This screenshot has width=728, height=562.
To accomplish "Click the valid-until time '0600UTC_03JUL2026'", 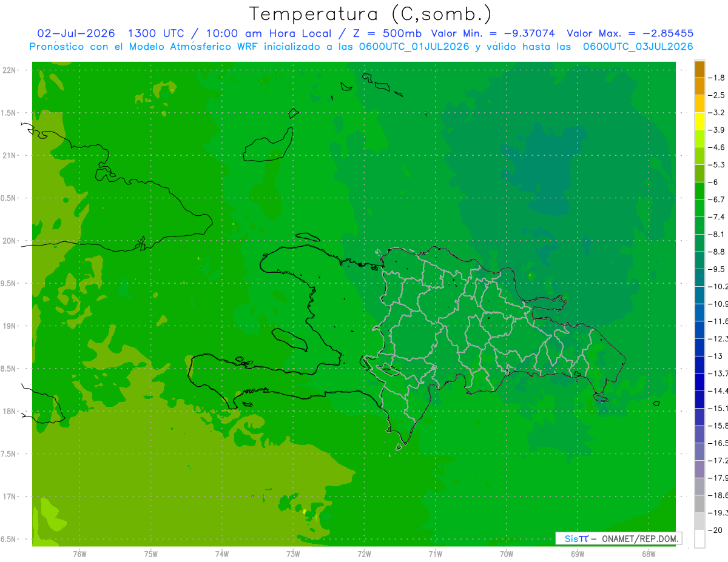I will (638, 47).
